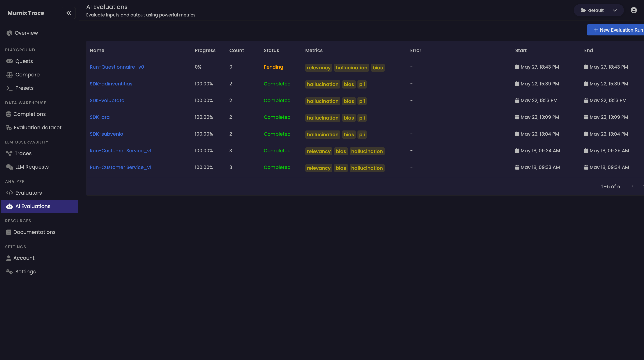Click the Completions database icon
Viewport: 644px width, 360px height.
point(8,114)
